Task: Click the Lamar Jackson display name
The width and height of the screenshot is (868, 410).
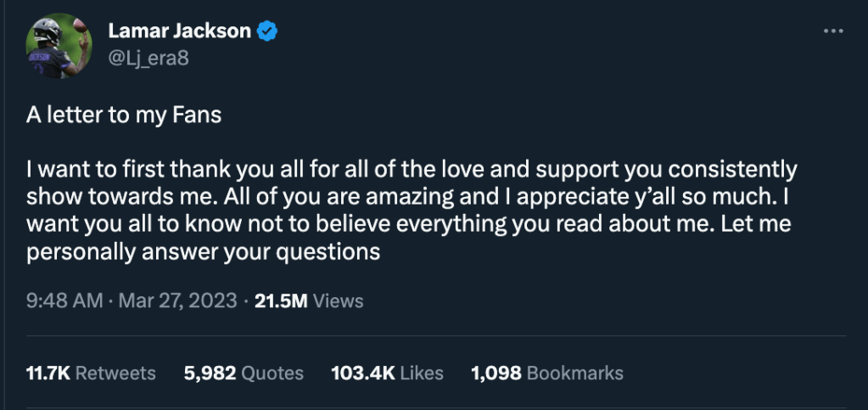Action: 180,32
